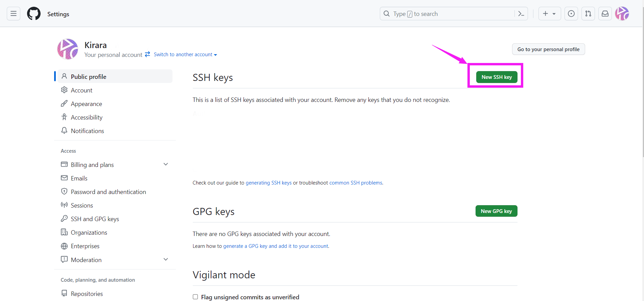Open Switch to another account dropdown
The width and height of the screenshot is (644, 301).
[x=185, y=55]
